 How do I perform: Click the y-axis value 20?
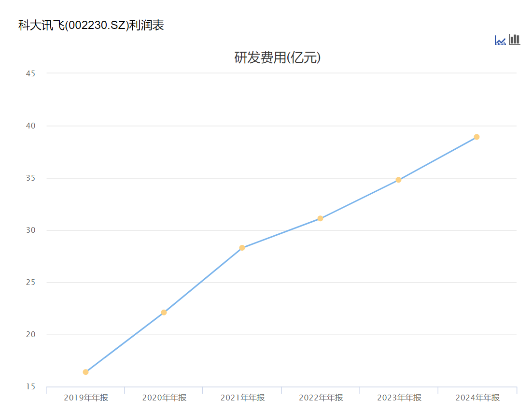[30, 335]
